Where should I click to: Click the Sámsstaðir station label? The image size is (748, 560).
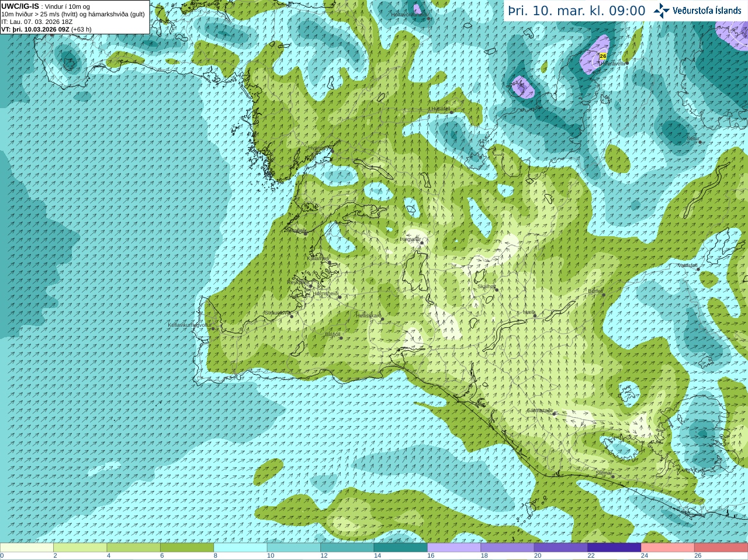click(x=539, y=410)
